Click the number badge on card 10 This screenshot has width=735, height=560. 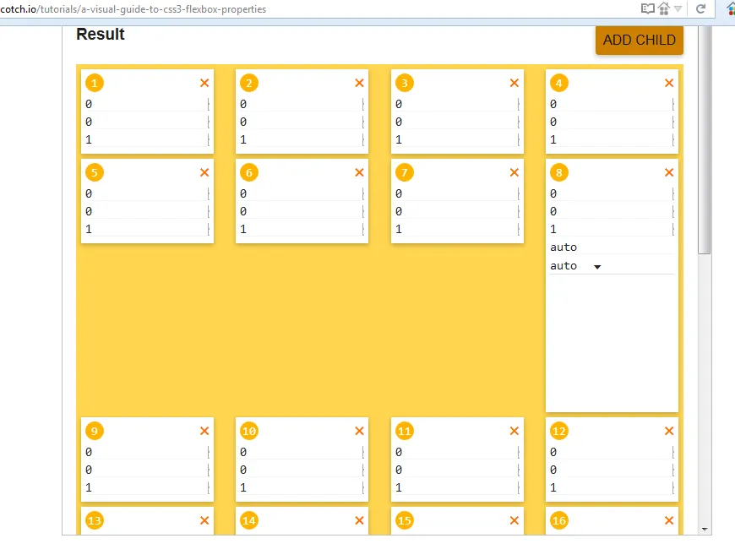coord(249,431)
